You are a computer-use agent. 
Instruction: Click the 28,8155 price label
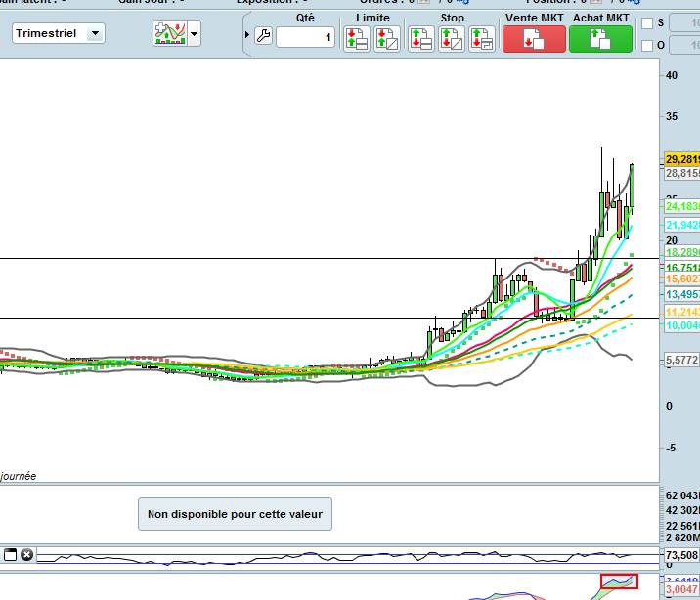point(682,173)
